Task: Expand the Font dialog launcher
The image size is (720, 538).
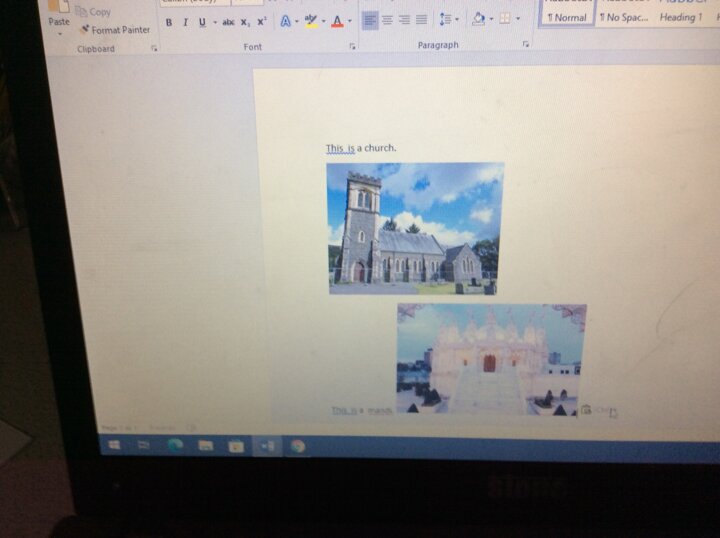Action: point(352,47)
